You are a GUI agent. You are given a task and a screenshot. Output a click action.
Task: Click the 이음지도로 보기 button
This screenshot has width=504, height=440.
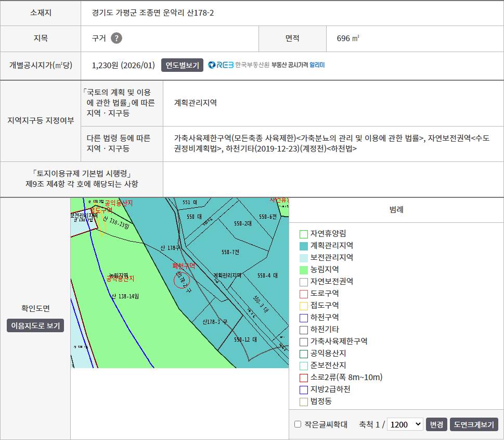pyautogui.click(x=35, y=325)
